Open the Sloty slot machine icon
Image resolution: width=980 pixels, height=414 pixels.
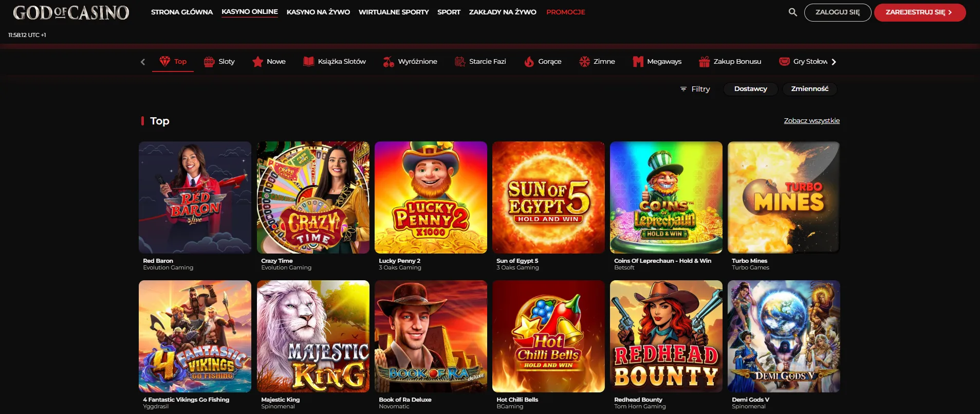(209, 62)
